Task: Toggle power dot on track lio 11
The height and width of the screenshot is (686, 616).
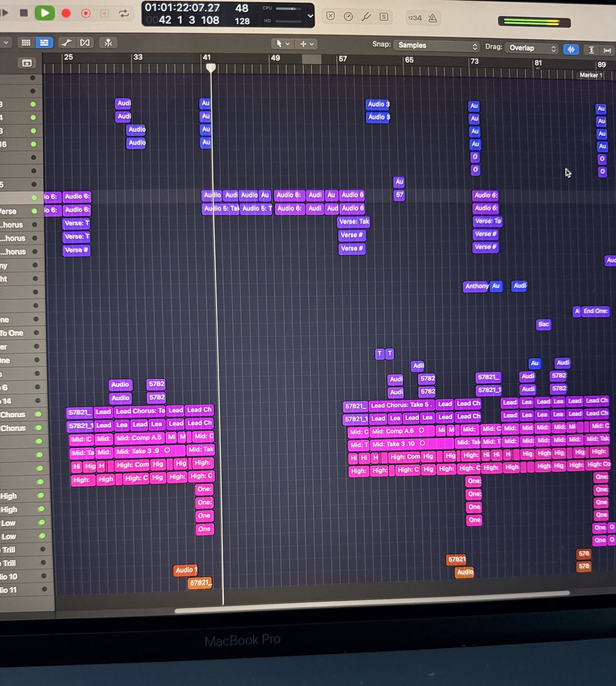Action: 43,589
